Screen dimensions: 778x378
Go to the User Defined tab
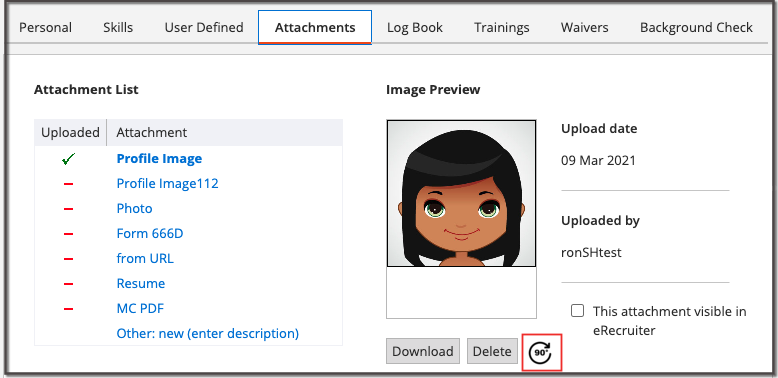204,27
